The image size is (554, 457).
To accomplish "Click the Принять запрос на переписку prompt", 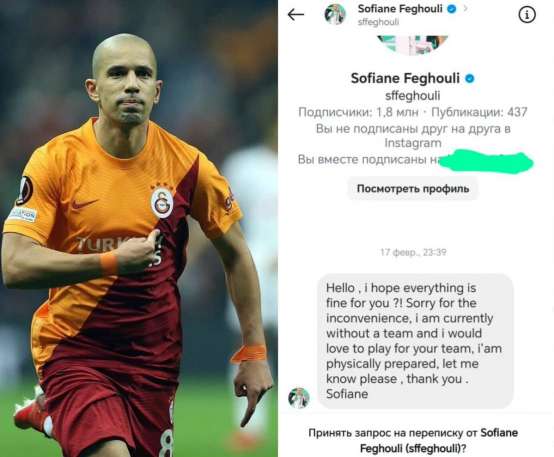I will pyautogui.click(x=413, y=440).
